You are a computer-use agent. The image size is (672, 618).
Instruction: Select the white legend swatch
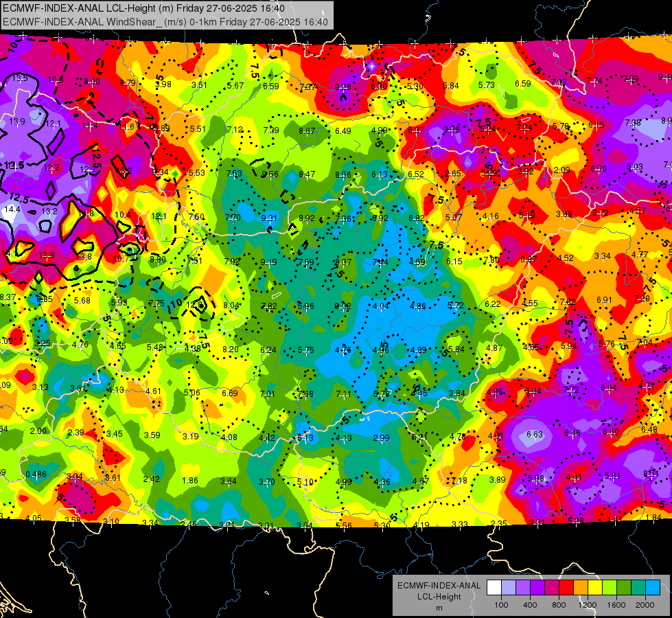tap(494, 588)
